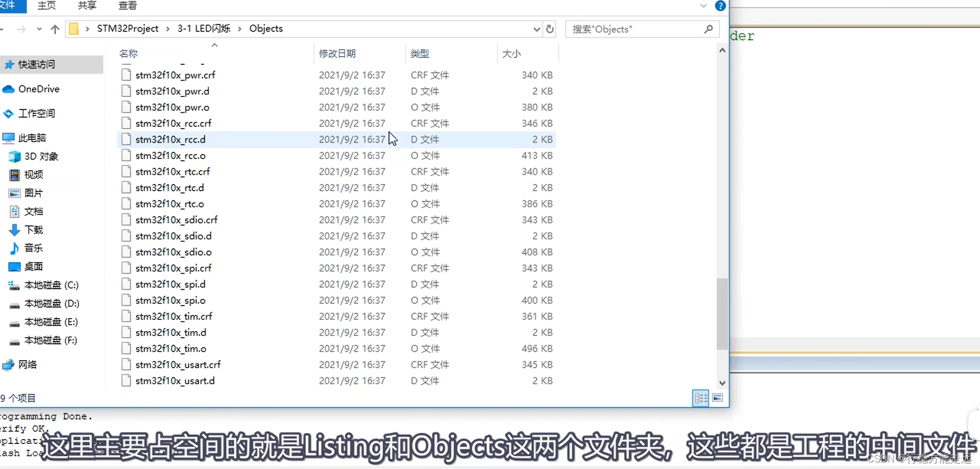This screenshot has height=469, width=980.
Task: Open the address bar history dropdown
Action: click(537, 29)
